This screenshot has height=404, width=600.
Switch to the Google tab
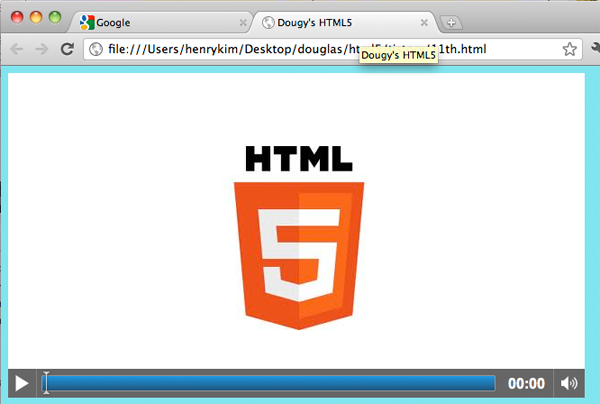pos(161,23)
